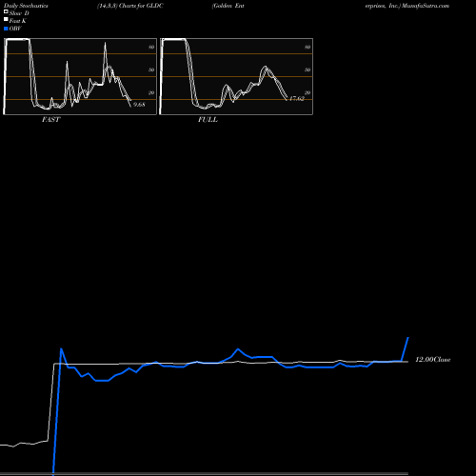
Task: Click the 9.68 value in FAST chart
Action: pyautogui.click(x=139, y=105)
